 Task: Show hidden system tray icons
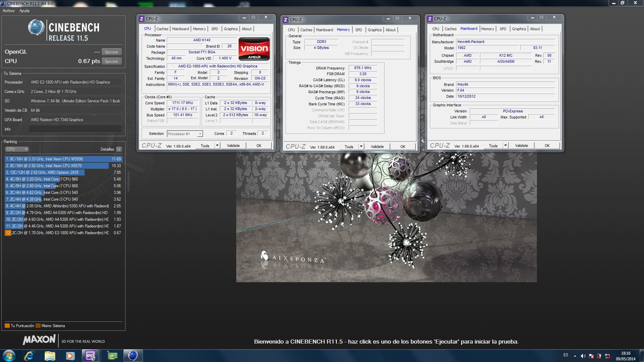[x=575, y=356]
